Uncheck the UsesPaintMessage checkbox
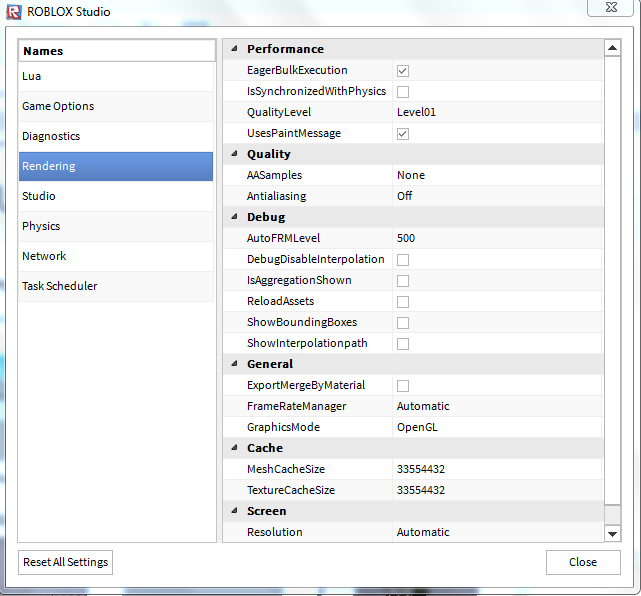Screen dimensions: 641x596 (403, 134)
